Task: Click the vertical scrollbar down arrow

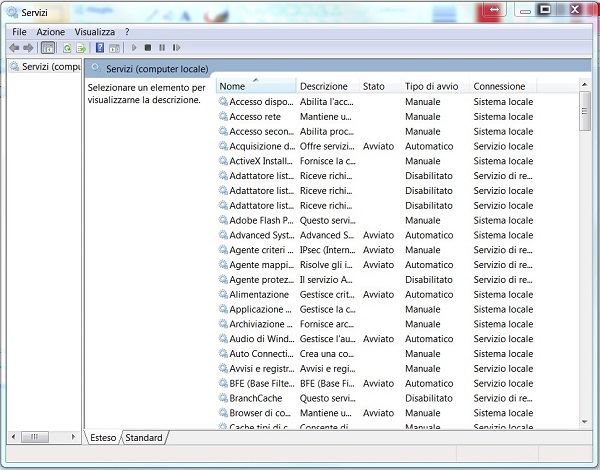Action: click(x=585, y=423)
